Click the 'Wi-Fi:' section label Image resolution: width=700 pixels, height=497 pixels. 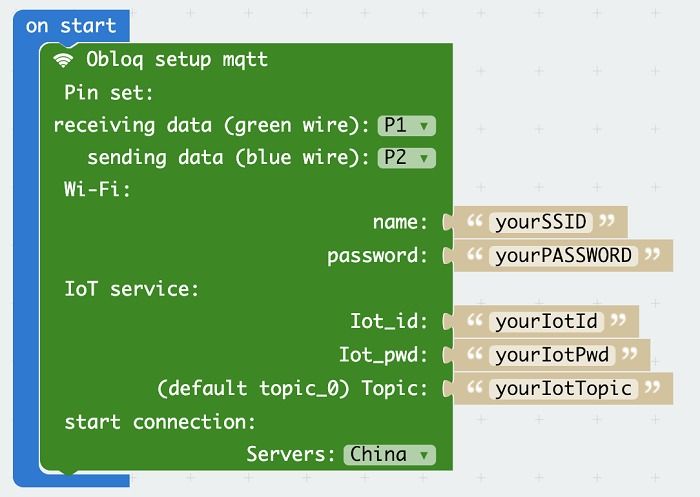click(x=97, y=189)
